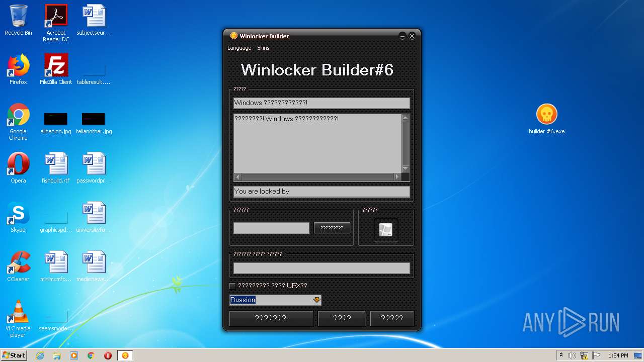Click Winlocker Builder taskbar button
Image resolution: width=644 pixels, height=362 pixels.
pos(125,355)
